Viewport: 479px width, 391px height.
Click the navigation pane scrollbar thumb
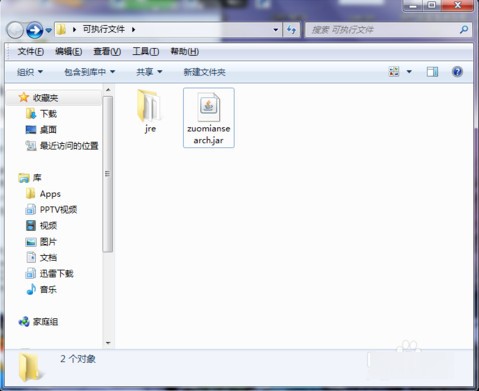[x=108, y=174]
